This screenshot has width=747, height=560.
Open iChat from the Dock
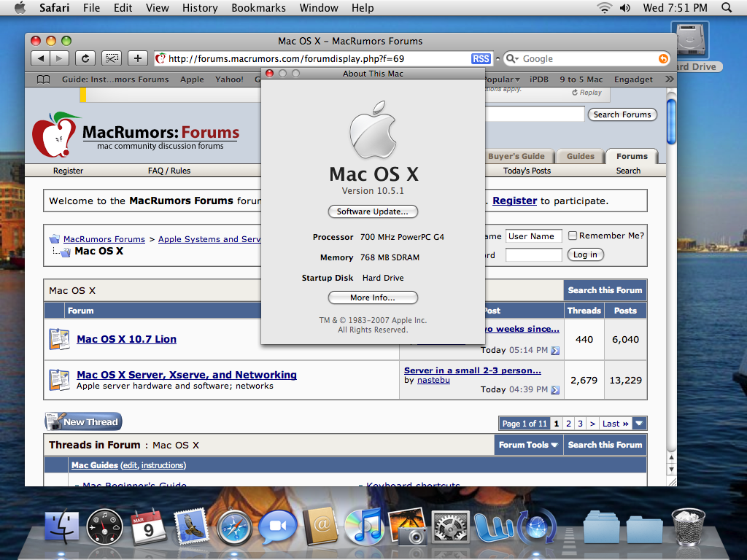pyautogui.click(x=277, y=526)
